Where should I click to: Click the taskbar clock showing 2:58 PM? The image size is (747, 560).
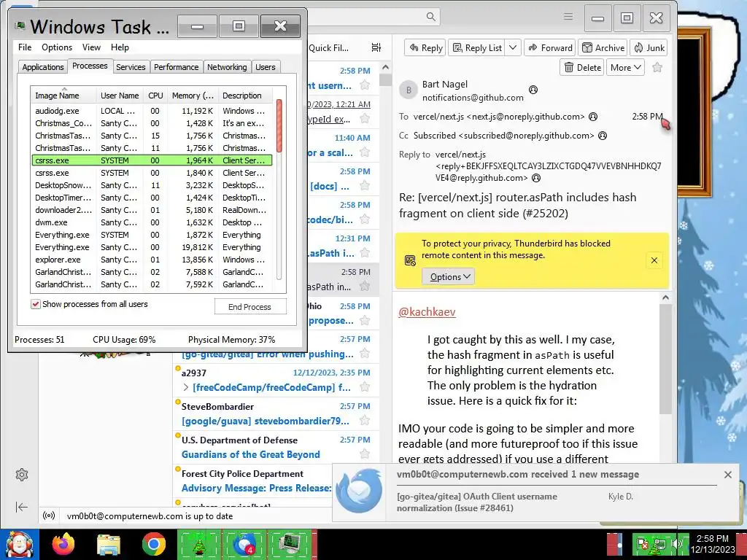click(x=713, y=544)
